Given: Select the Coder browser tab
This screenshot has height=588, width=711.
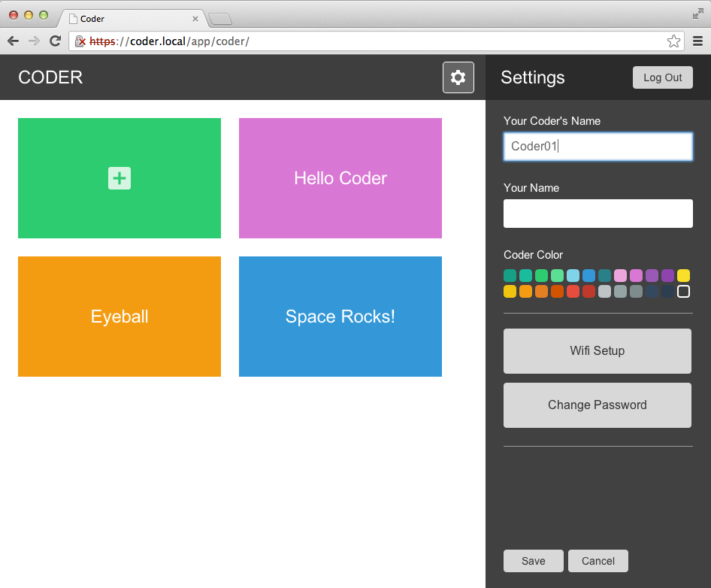Looking at the screenshot, I should coord(132,19).
